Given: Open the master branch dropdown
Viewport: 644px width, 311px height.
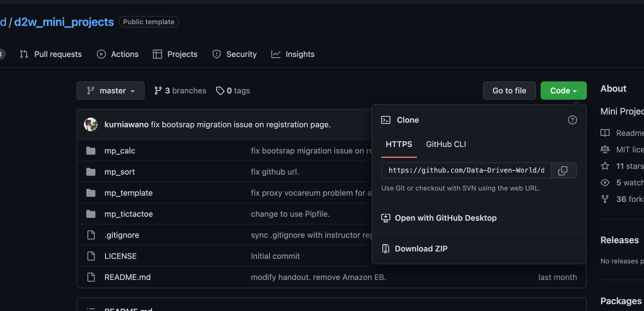Looking at the screenshot, I should (x=110, y=91).
